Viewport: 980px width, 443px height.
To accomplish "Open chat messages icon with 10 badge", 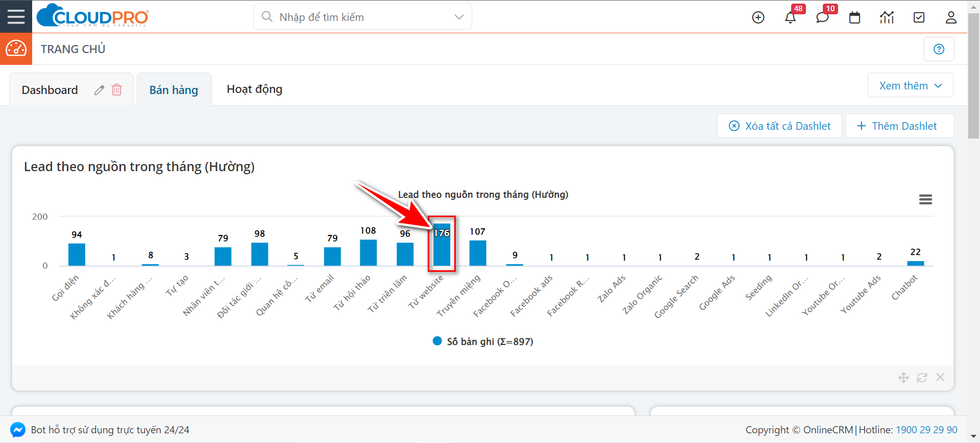I will 822,17.
